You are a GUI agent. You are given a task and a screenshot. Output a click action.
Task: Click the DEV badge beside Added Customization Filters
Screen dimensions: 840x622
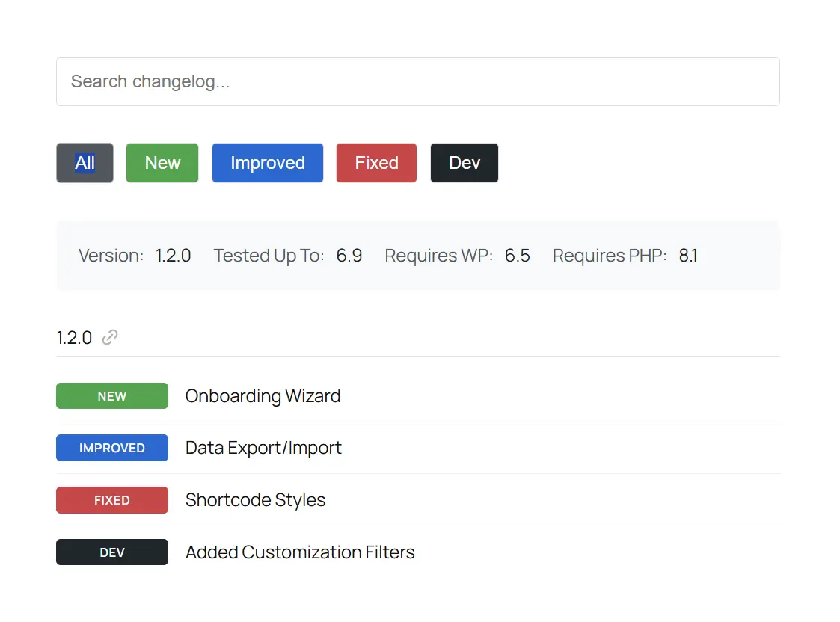(x=111, y=552)
